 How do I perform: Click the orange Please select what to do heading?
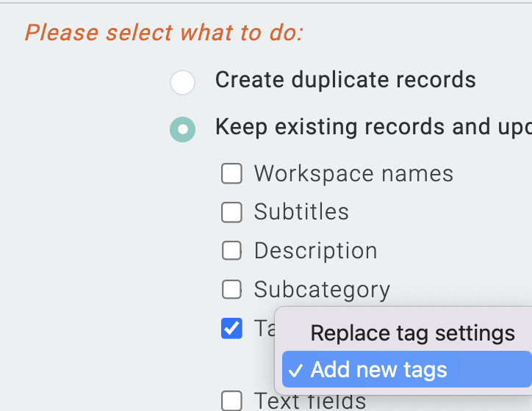165,33
